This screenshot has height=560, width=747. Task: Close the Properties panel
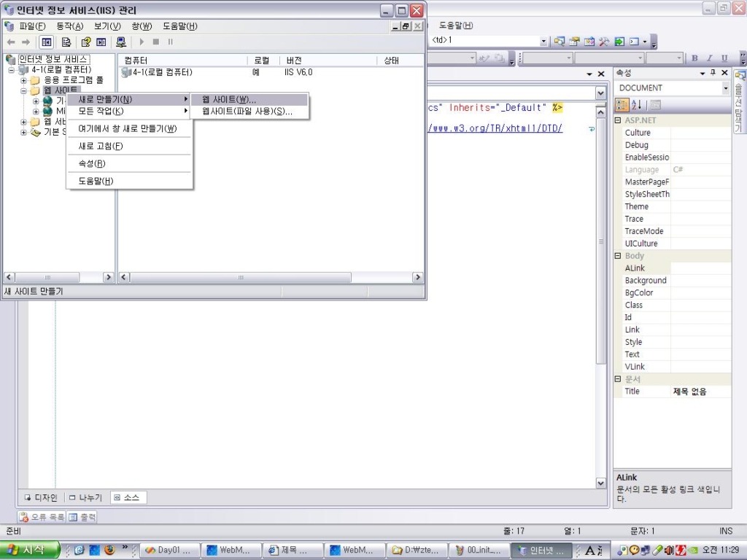[x=724, y=73]
